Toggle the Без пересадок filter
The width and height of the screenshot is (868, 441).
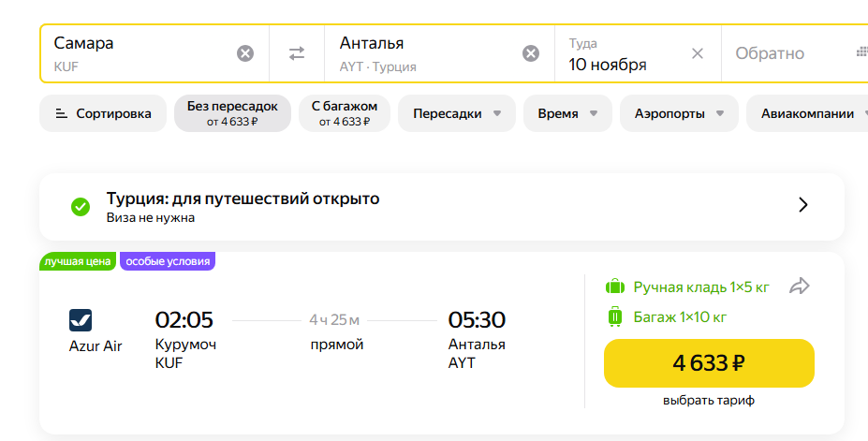[x=232, y=113]
